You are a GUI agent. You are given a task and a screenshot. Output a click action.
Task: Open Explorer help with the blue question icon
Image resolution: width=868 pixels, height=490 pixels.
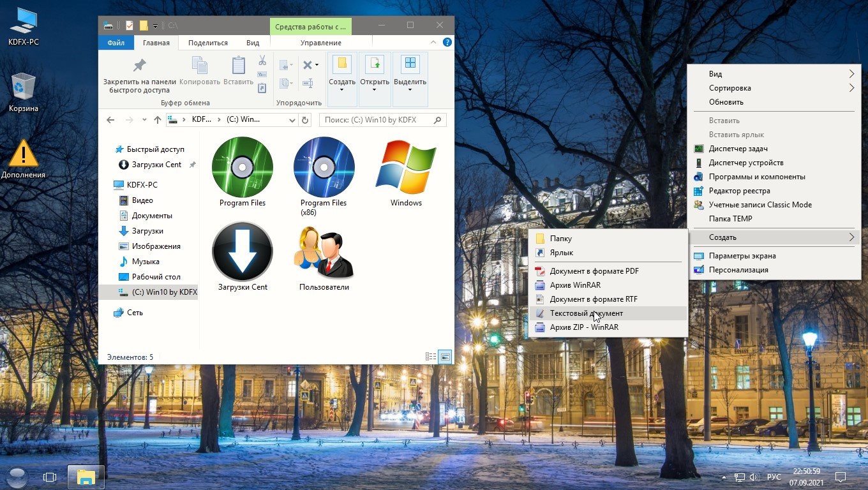tap(447, 42)
